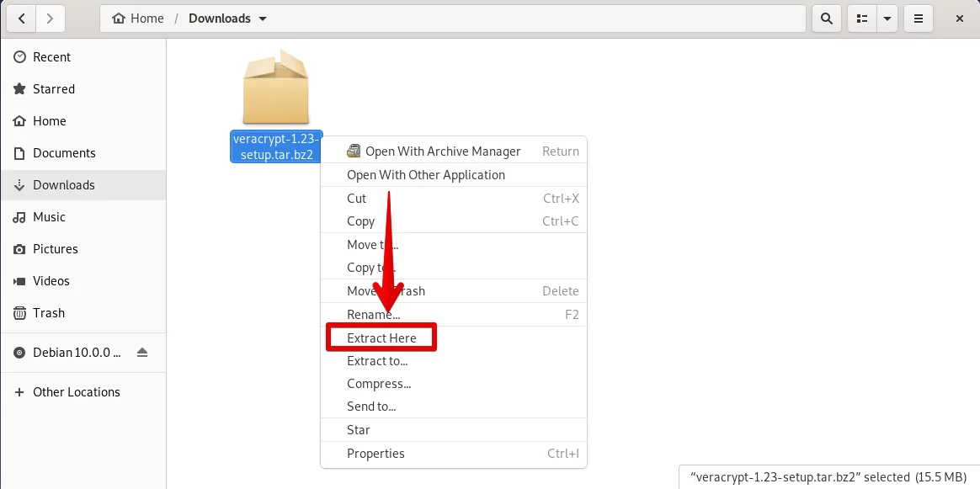Click the Trash bin icon in sidebar
This screenshot has height=489, width=980.
click(x=20, y=313)
